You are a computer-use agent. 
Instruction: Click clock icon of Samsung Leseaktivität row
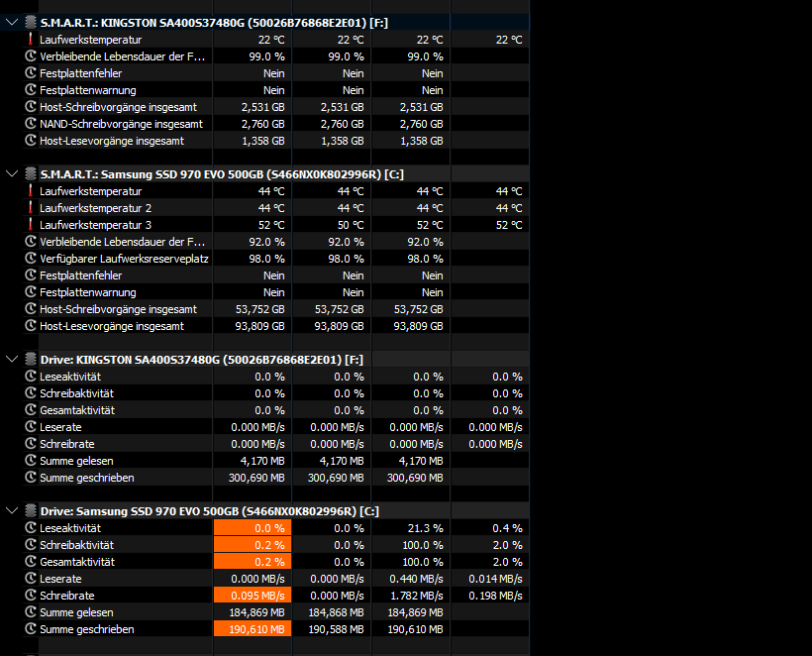pos(31,527)
